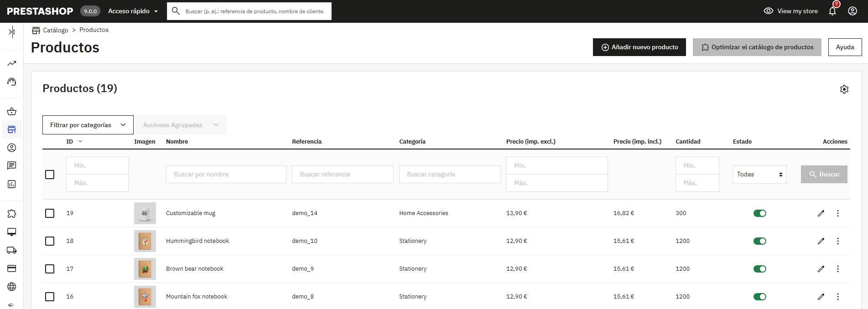This screenshot has width=868, height=309.
Task: Open notifications bell icon
Action: click(832, 11)
